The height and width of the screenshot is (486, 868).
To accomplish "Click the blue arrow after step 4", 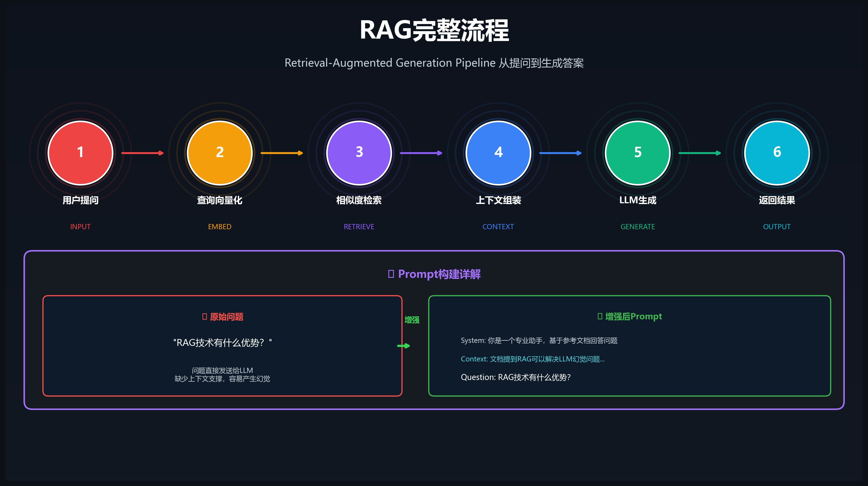I will pos(561,153).
